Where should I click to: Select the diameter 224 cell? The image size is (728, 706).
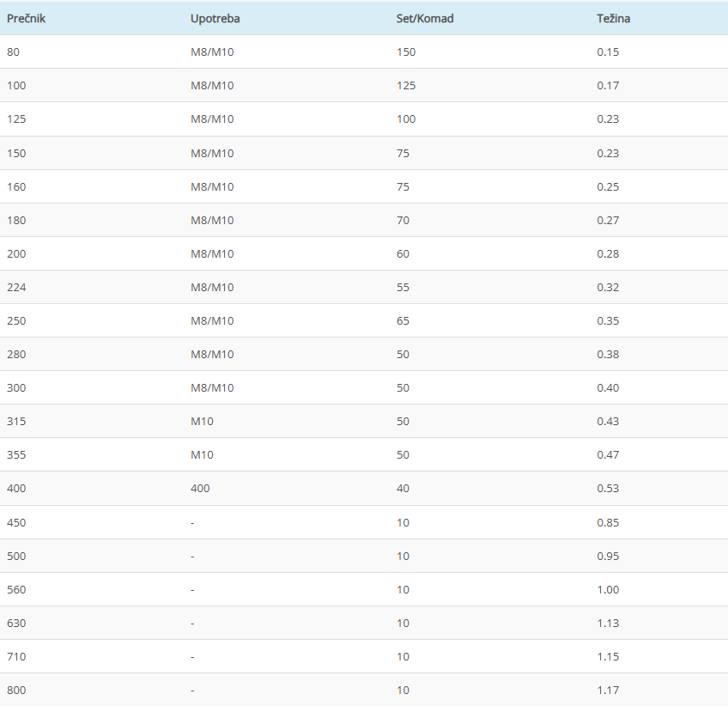(16, 287)
